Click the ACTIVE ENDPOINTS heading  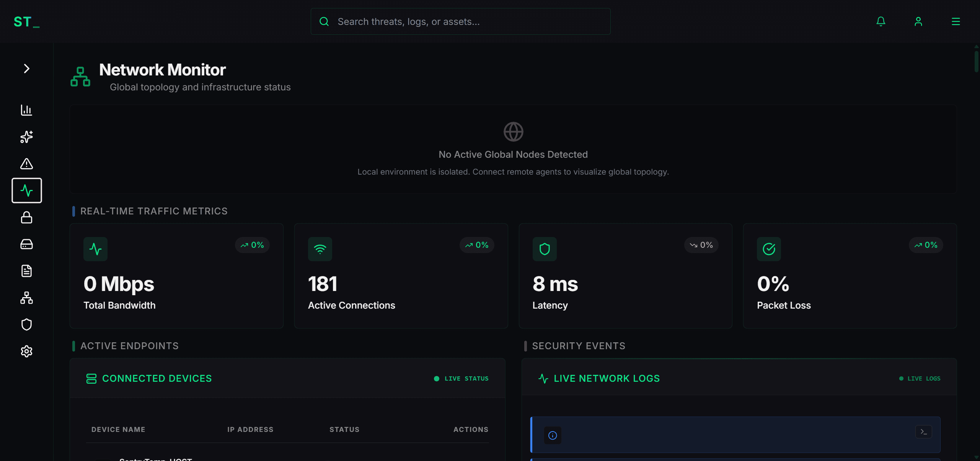pos(129,346)
